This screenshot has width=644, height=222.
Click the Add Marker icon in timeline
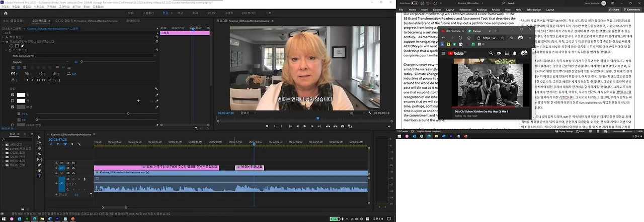(x=72, y=144)
